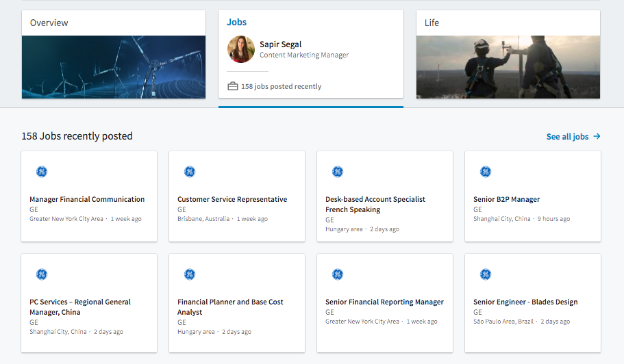Select the Jobs tab heading

click(237, 22)
